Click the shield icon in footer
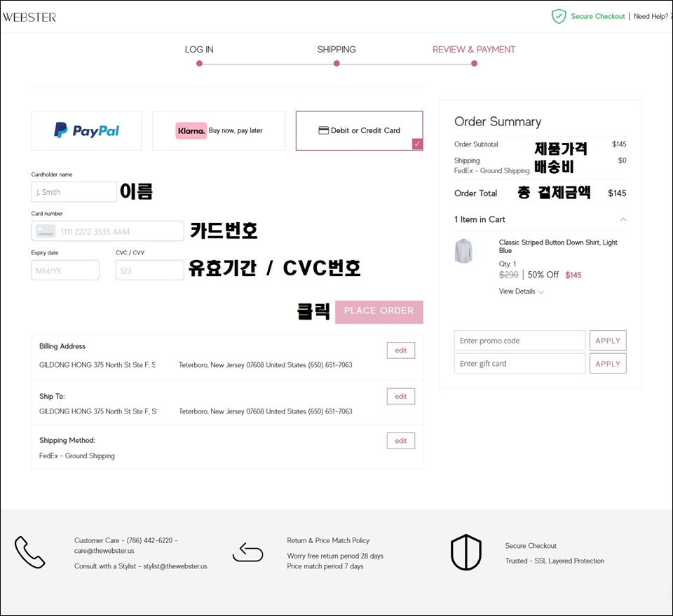The height and width of the screenshot is (616, 673). 466,552
